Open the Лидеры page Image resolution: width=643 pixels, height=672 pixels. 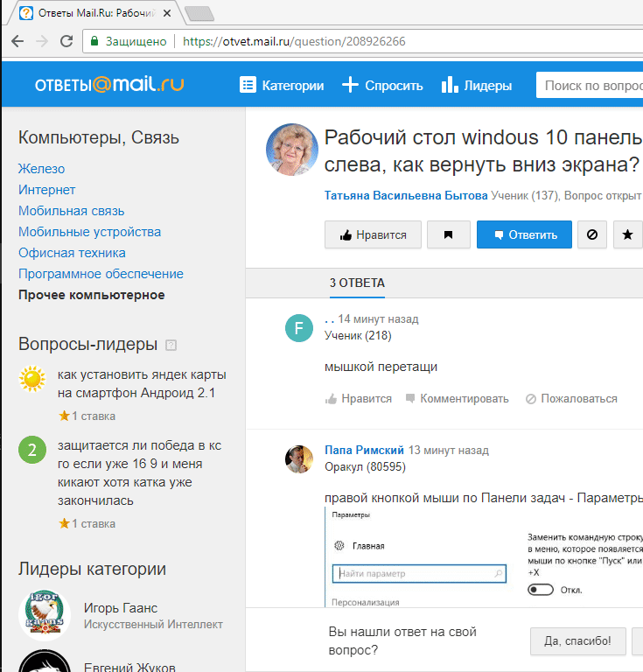(x=477, y=85)
